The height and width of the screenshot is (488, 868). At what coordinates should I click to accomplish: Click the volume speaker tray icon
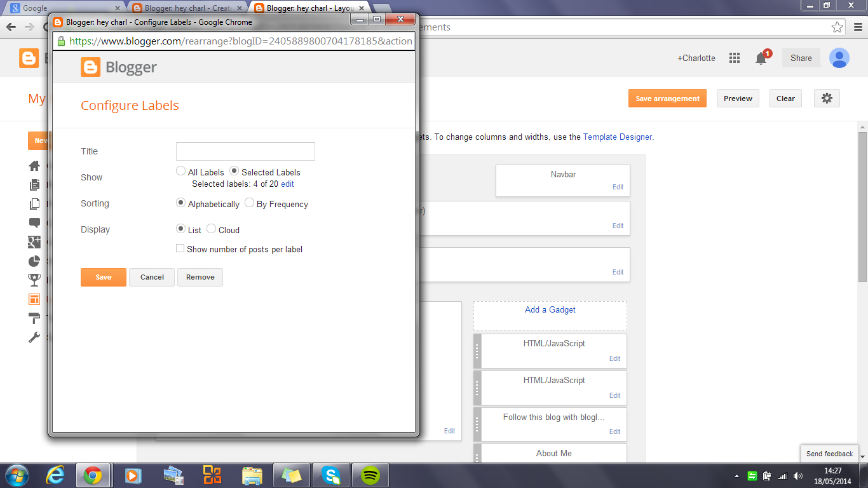point(798,475)
